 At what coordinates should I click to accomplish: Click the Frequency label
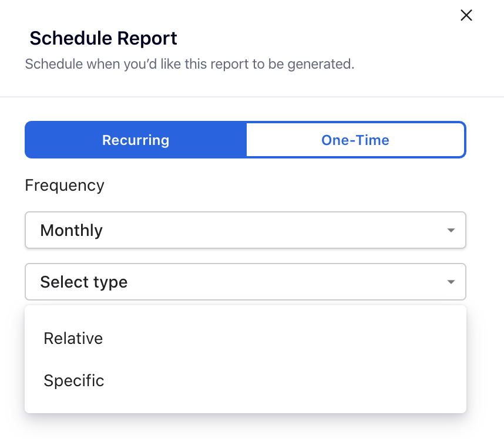(x=65, y=185)
